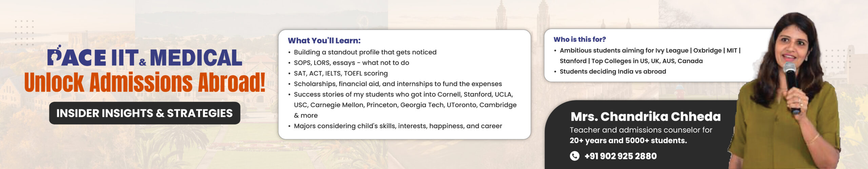
Task: Click the +91 902 925 2880 phone number
Action: point(620,156)
